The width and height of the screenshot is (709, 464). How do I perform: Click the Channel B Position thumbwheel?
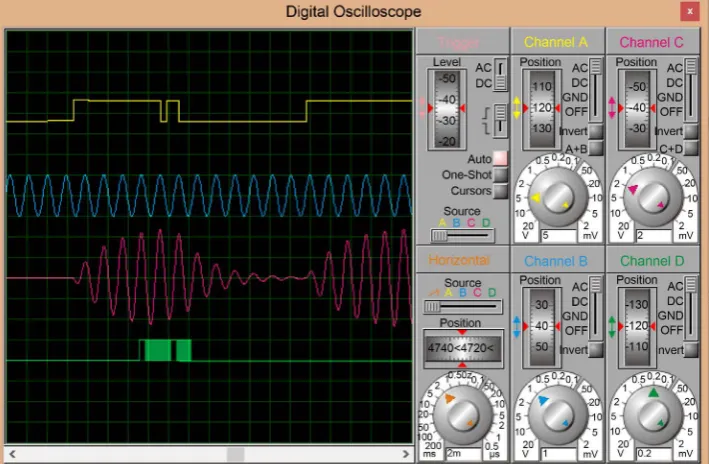541,327
